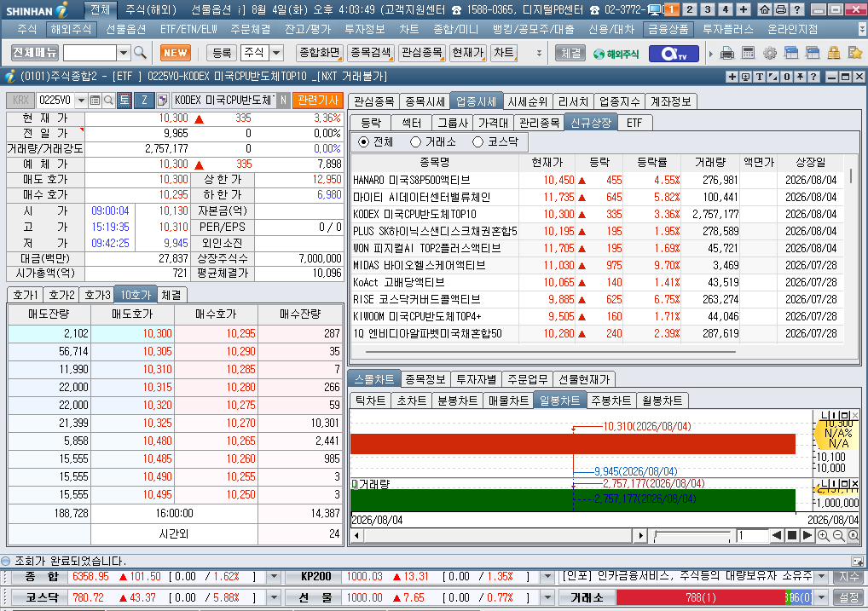Image resolution: width=868 pixels, height=611 pixels.
Task: Click the magnifier search icon beside menu input
Action: (140, 53)
